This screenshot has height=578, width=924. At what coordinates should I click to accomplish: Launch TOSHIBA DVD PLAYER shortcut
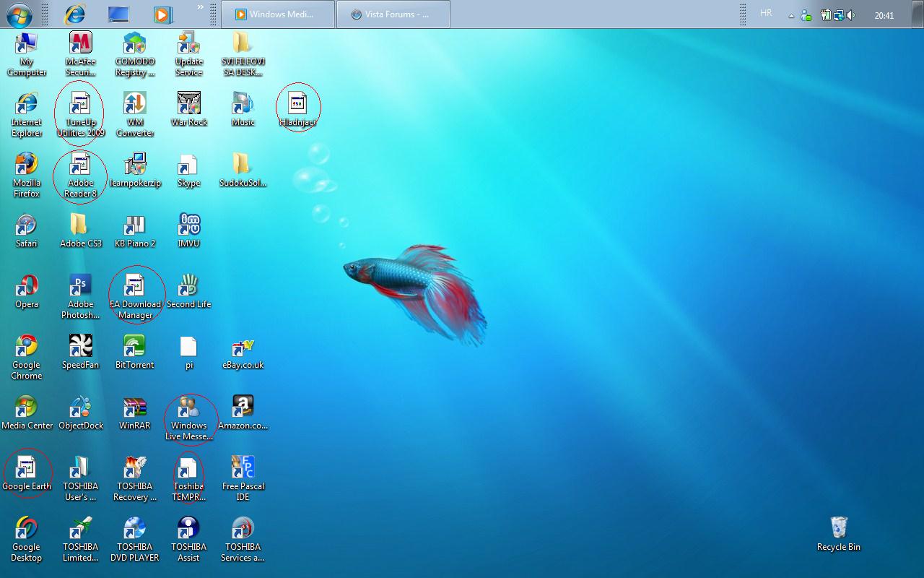pos(135,540)
